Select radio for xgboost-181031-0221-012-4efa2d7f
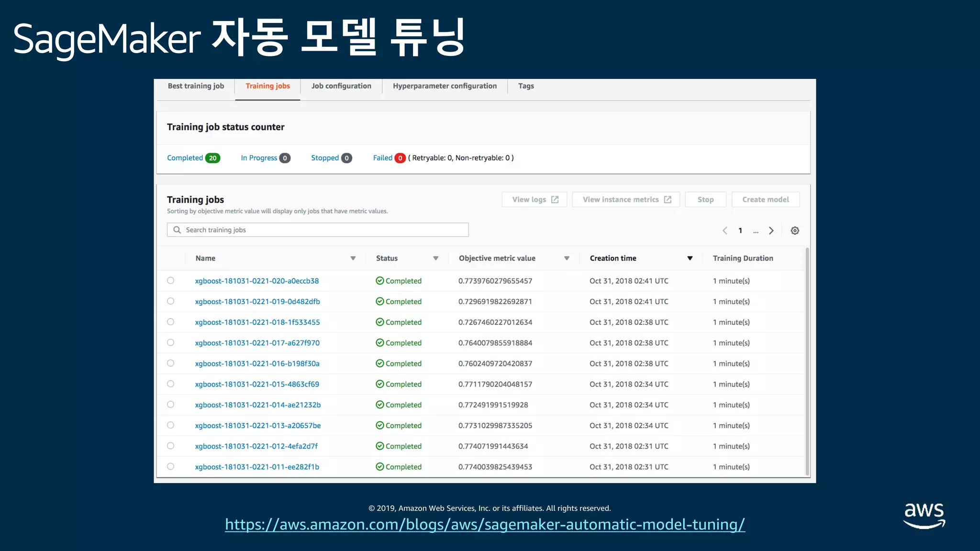Image resolution: width=980 pixels, height=551 pixels. 170,445
